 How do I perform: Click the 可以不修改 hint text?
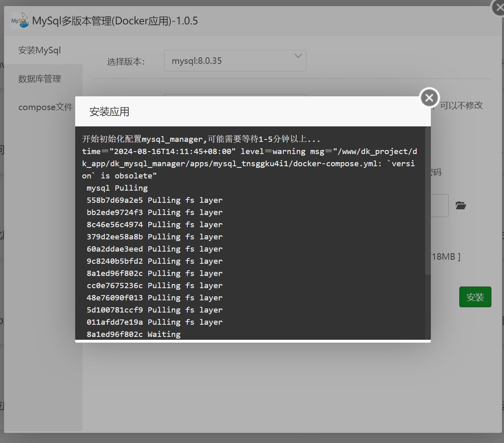coord(461,105)
